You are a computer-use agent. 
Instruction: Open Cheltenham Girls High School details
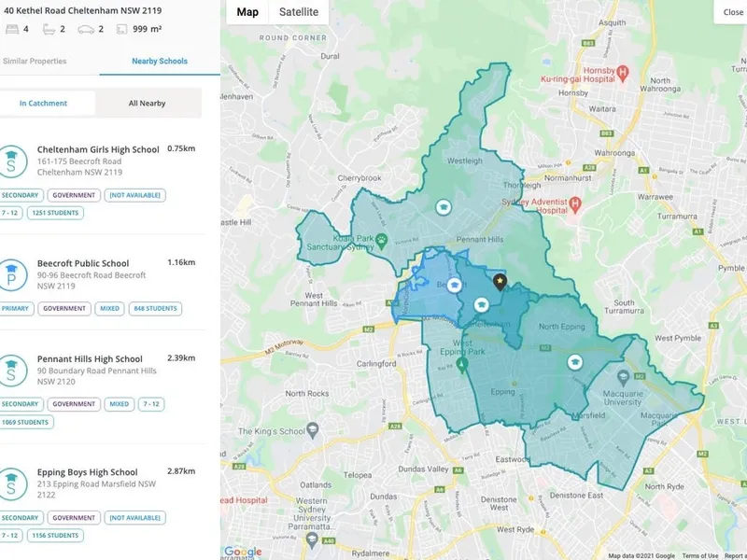(98, 149)
